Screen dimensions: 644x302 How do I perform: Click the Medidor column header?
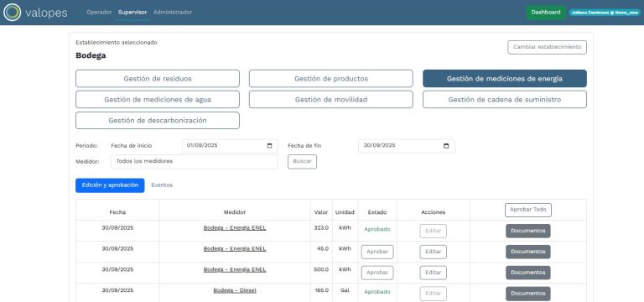tap(235, 212)
